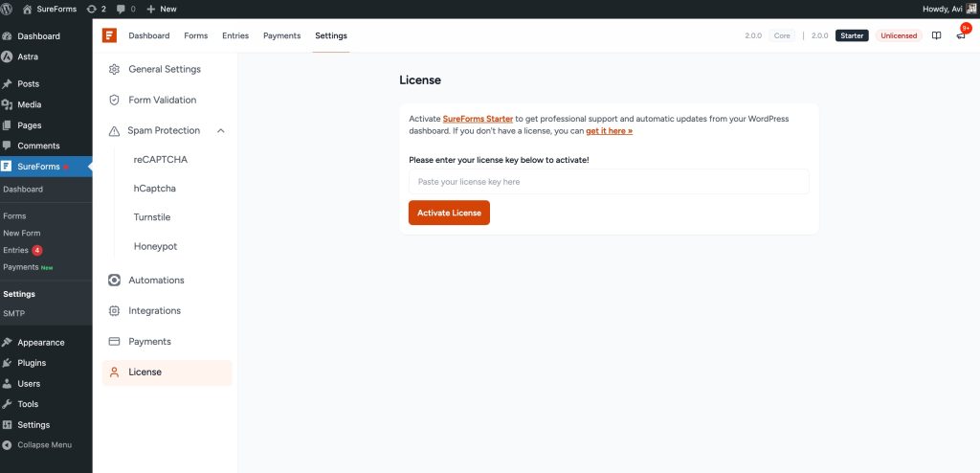Open SMTP submenu item
The width and height of the screenshot is (980, 473).
click(13, 313)
